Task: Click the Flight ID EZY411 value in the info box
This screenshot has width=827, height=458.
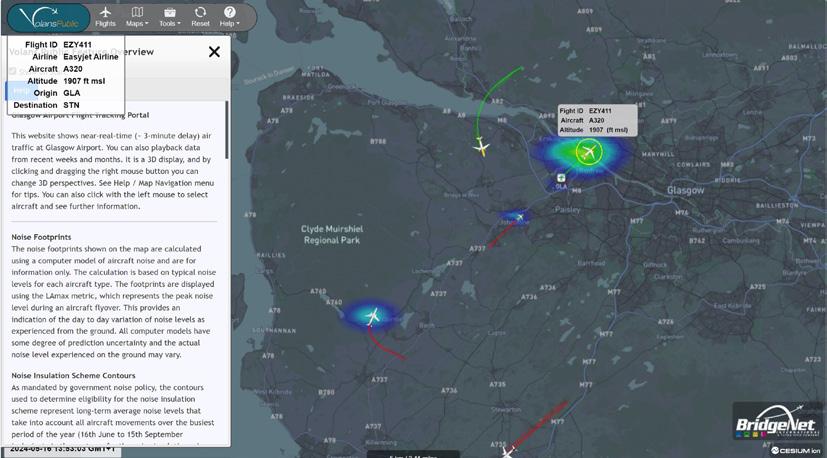Action: pyautogui.click(x=78, y=45)
